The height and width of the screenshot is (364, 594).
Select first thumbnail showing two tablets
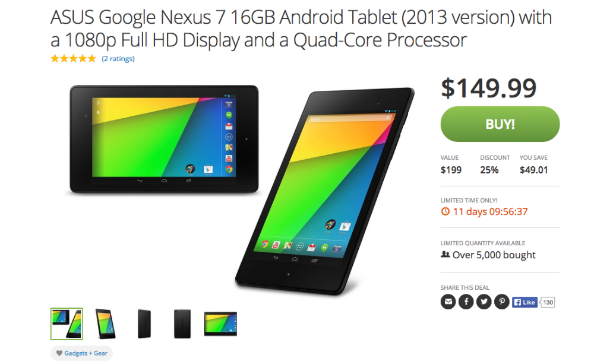(x=67, y=324)
